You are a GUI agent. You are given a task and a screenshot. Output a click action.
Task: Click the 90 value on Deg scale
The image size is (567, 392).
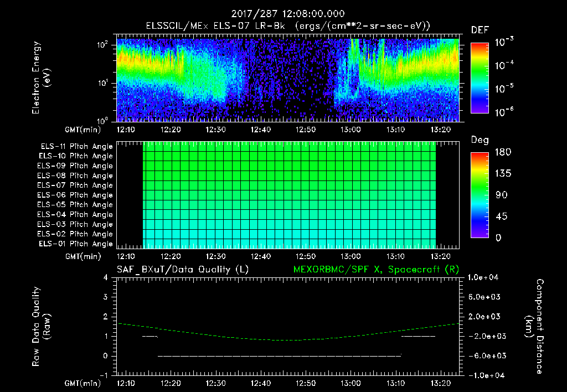point(502,195)
